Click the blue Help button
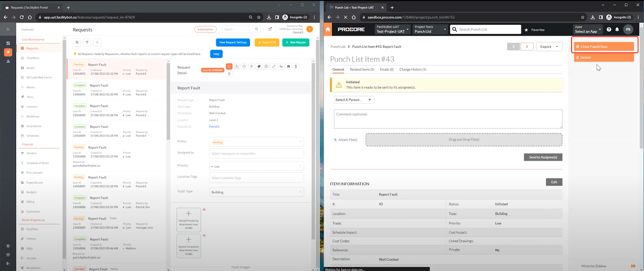Viewport: 644px width, 271px height. pos(216,54)
